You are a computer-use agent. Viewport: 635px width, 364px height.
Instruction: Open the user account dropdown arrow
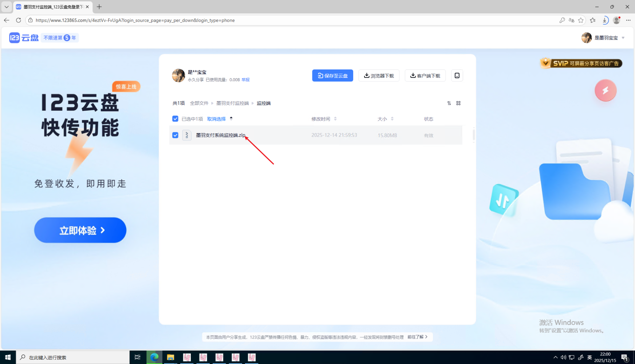pyautogui.click(x=623, y=38)
